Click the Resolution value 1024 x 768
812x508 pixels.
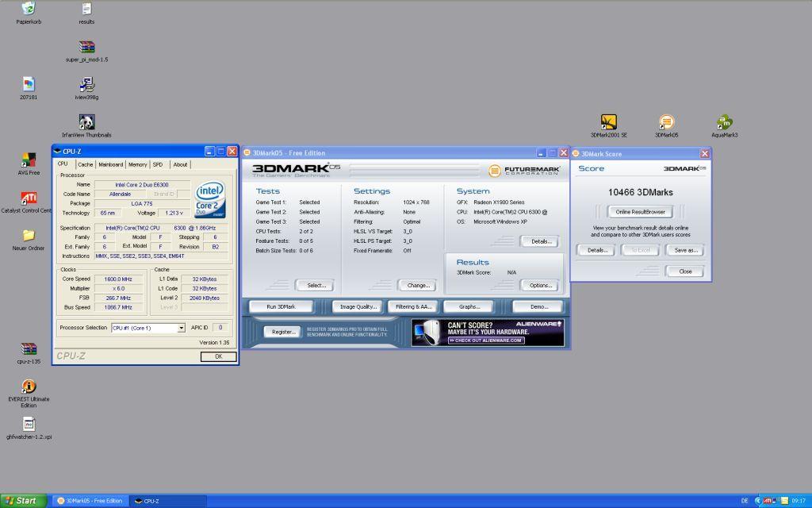416,202
